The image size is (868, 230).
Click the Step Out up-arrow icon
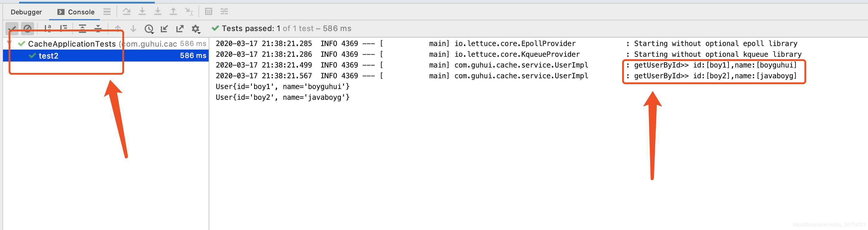coord(173,12)
